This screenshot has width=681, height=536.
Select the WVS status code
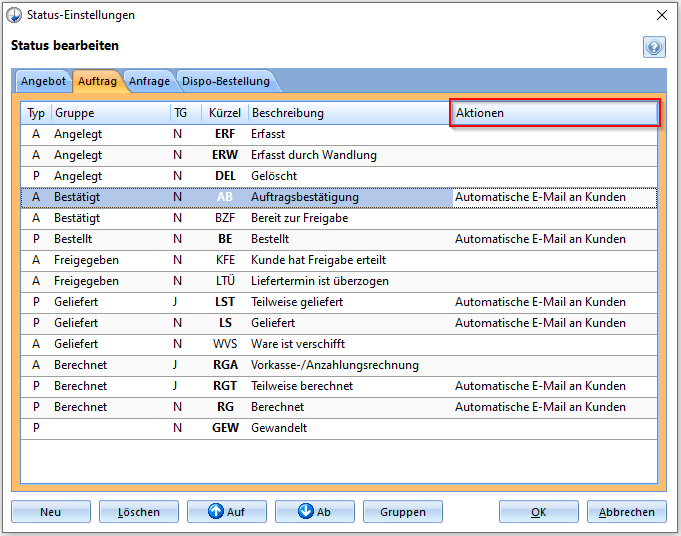[225, 344]
